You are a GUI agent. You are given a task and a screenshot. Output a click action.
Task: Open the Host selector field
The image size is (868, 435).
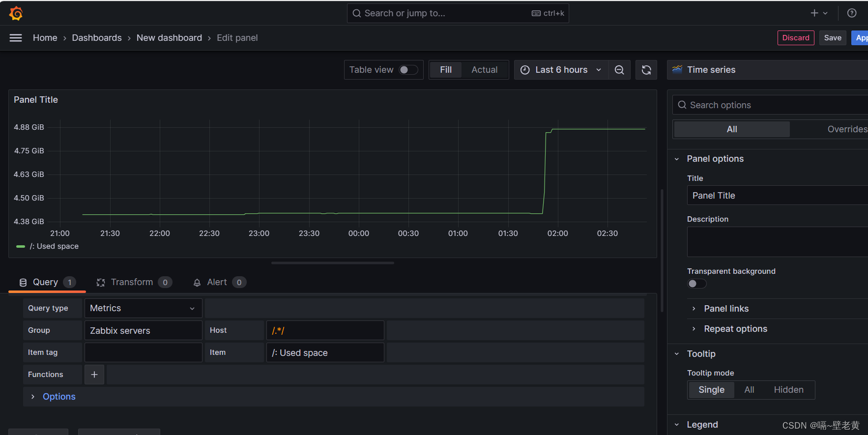point(325,330)
